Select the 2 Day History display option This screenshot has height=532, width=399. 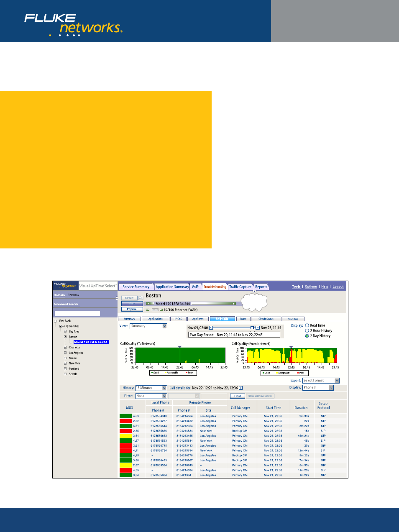[307, 336]
